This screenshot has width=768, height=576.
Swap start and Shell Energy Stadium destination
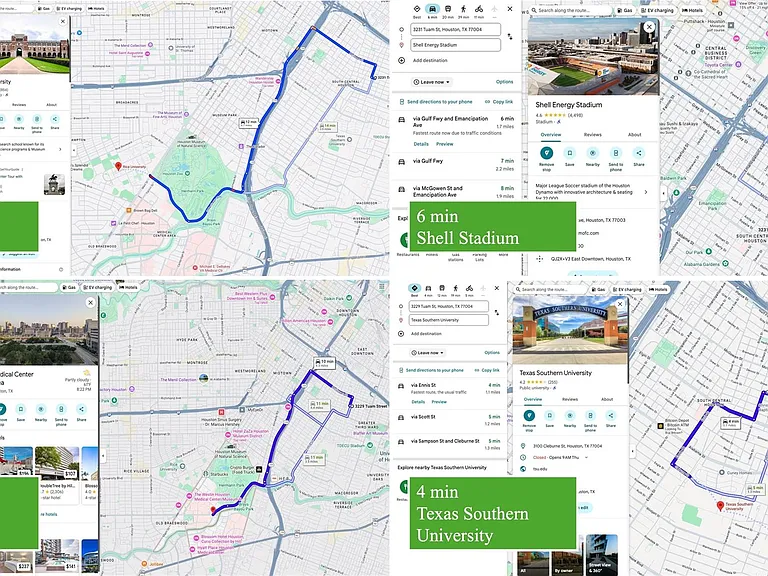[x=510, y=37]
